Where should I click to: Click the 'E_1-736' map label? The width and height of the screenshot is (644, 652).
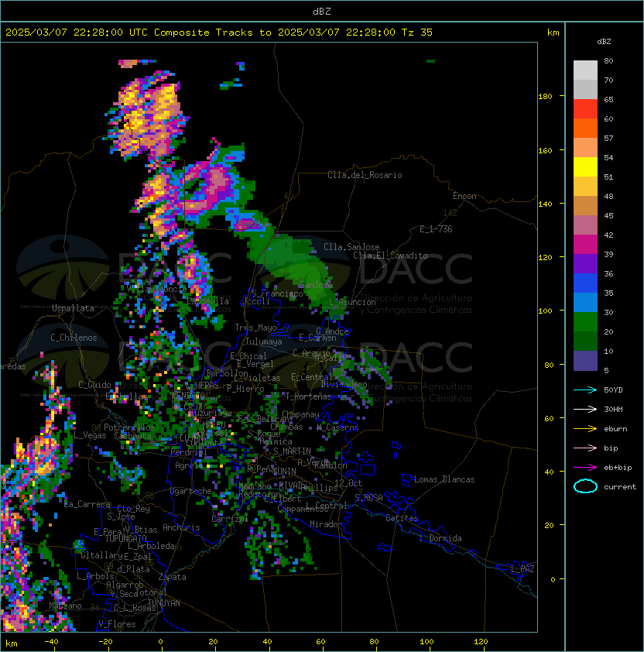(436, 229)
